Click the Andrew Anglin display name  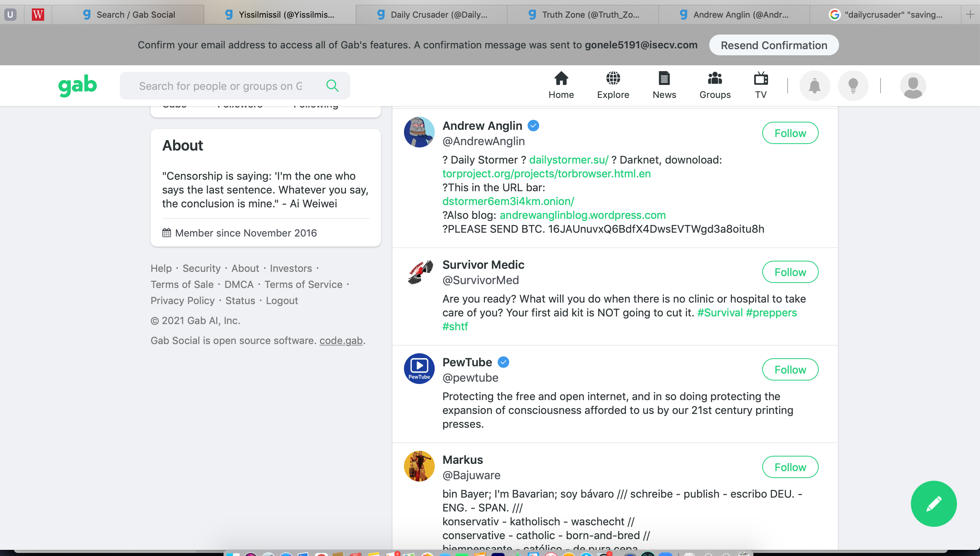(x=482, y=126)
